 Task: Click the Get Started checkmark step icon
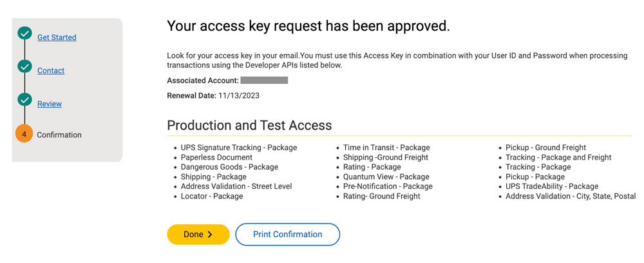[24, 34]
